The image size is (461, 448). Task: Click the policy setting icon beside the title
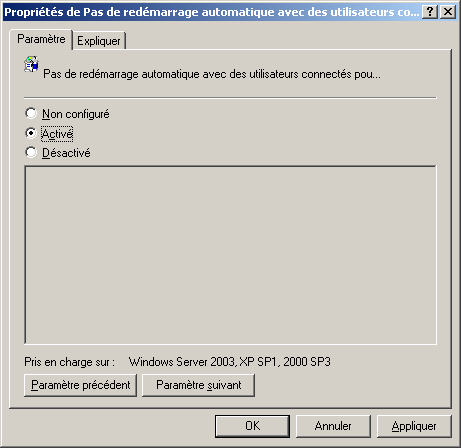[x=31, y=64]
